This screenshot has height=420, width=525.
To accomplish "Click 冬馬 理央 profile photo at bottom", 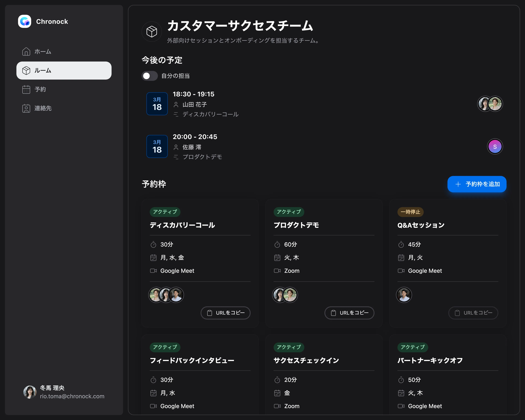I will [30, 392].
